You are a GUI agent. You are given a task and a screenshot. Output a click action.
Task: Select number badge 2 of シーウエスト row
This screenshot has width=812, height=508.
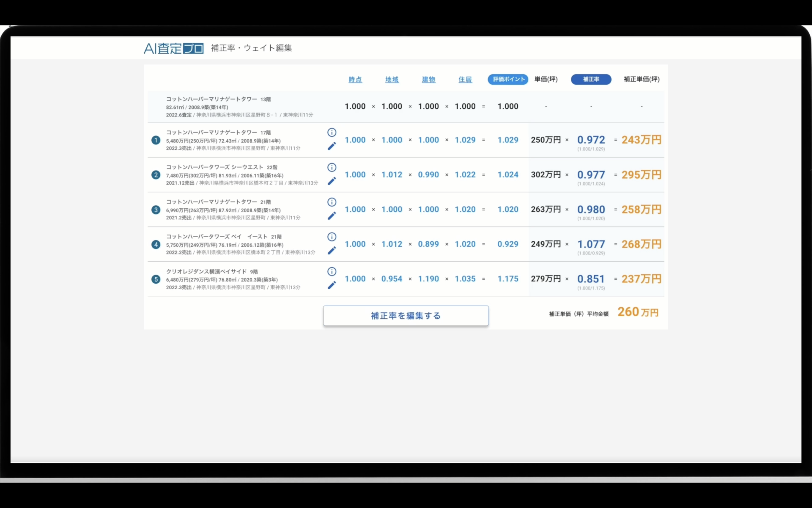156,175
